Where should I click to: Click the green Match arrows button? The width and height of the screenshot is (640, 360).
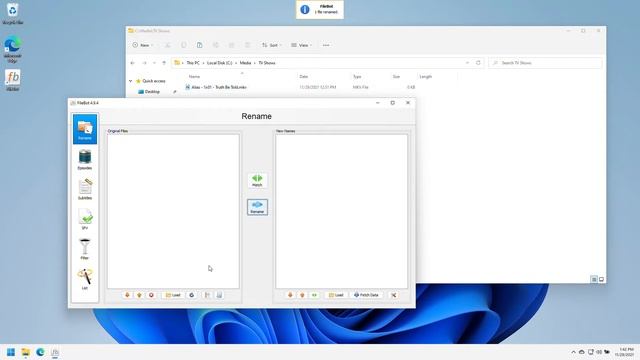[x=257, y=180]
